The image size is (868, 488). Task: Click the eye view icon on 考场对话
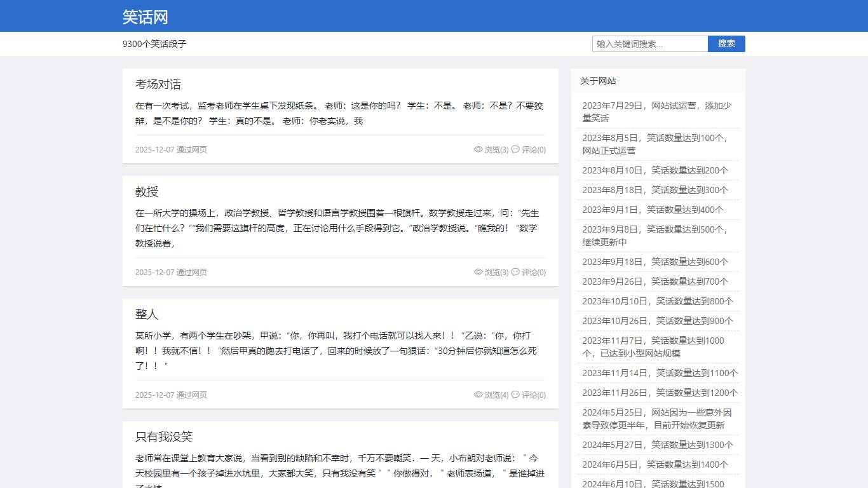pos(478,149)
